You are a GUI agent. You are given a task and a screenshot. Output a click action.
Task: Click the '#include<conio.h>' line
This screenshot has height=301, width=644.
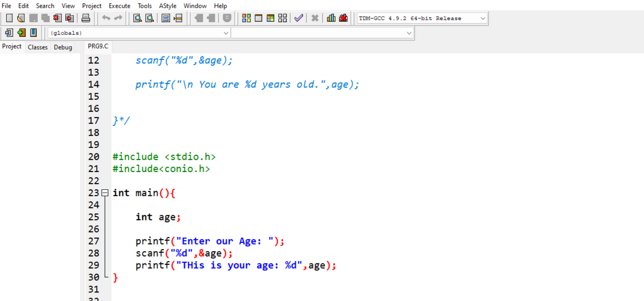[x=161, y=169]
